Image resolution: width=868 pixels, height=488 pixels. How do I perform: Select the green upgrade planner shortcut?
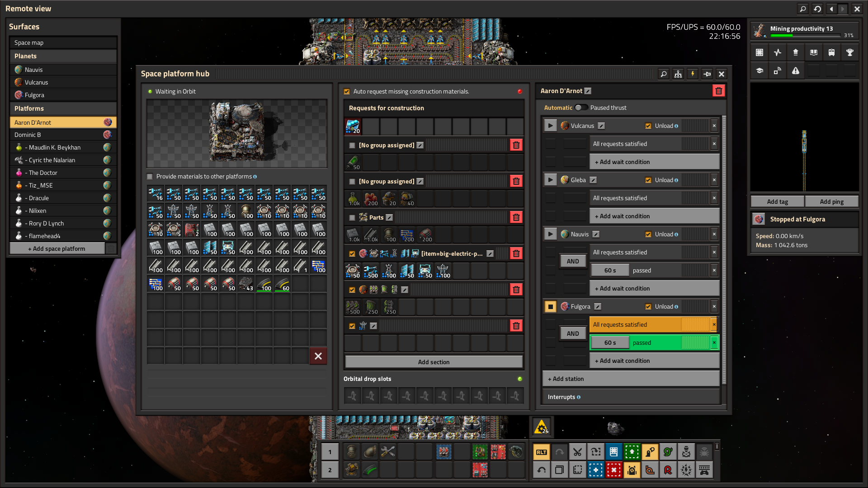click(632, 452)
